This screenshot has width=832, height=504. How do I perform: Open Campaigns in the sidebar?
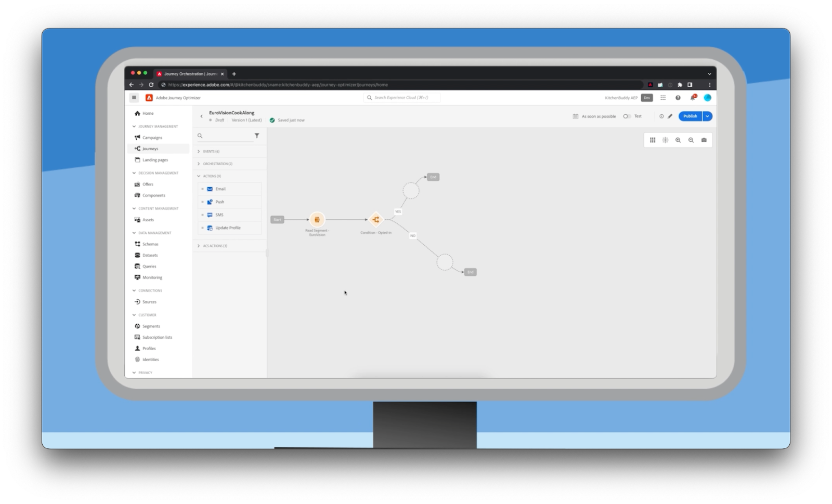(x=148, y=138)
